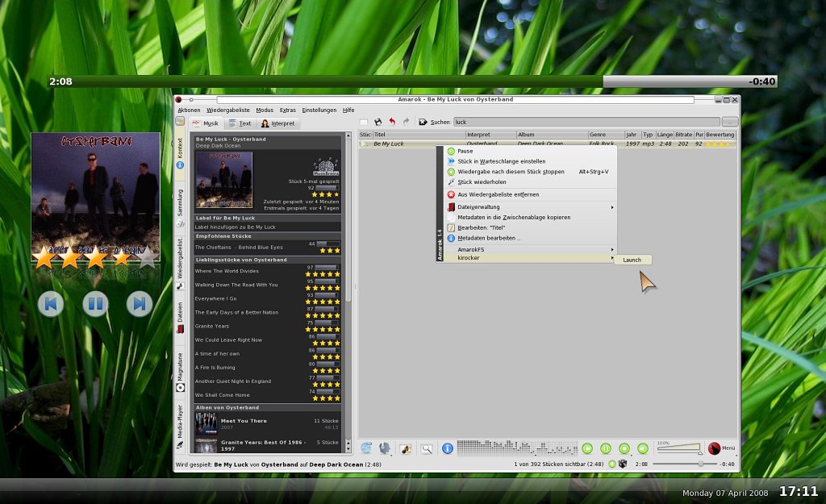Click the blue info icon in toolbar

[447, 448]
